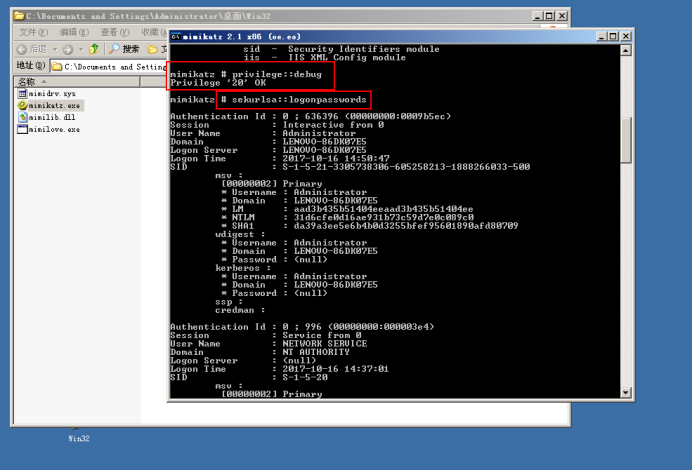Viewport: 692px width, 471px height.
Task: Click the Explorer window title bar path
Action: tap(148, 16)
